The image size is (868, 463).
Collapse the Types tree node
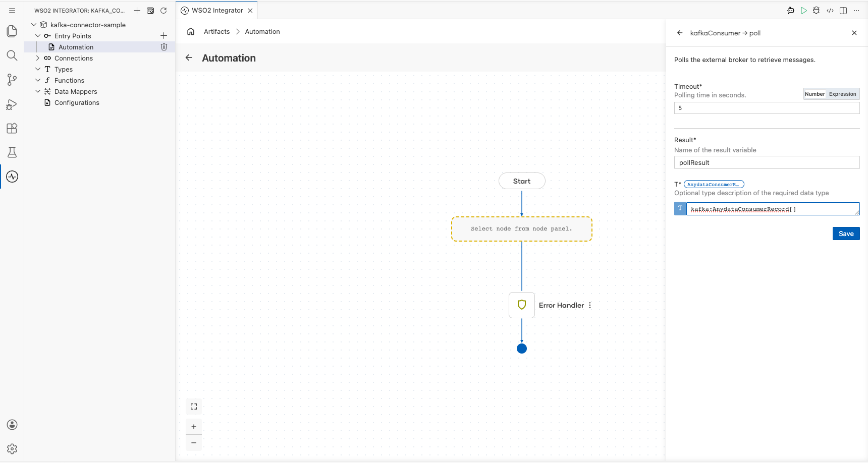pos(38,69)
